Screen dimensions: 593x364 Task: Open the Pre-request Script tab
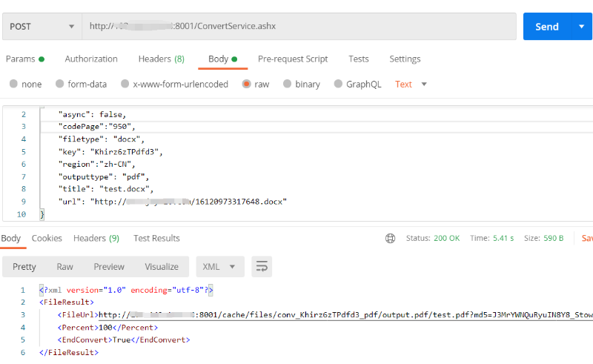[x=293, y=59]
